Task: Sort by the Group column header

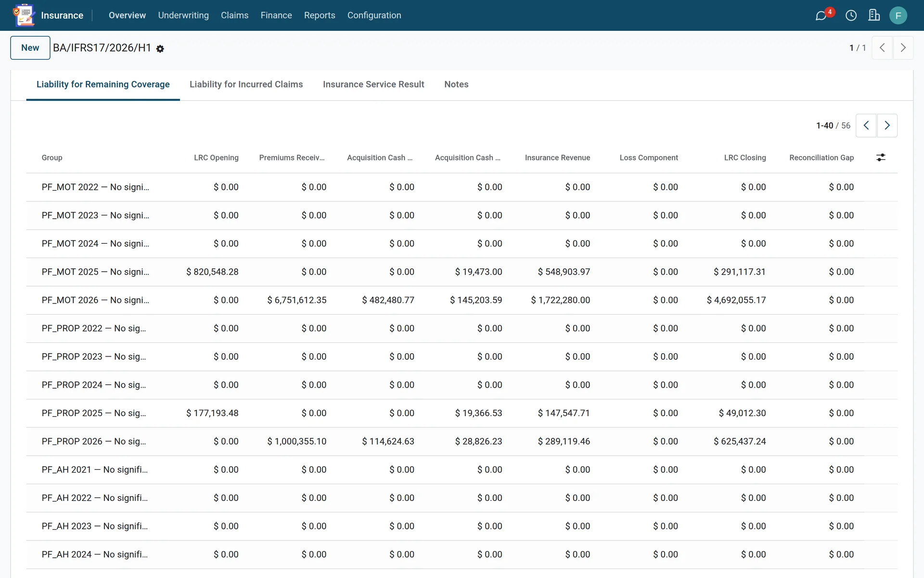Action: (52, 158)
